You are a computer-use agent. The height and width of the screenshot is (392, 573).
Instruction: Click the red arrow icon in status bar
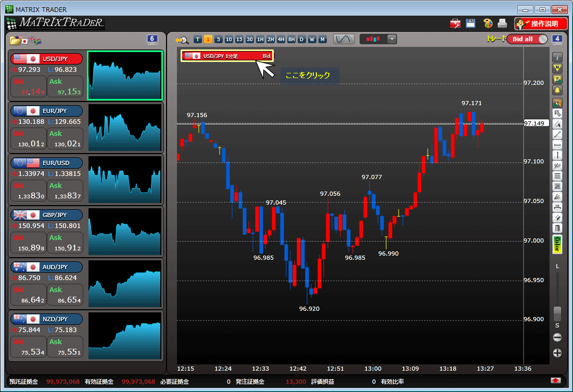tap(555, 381)
